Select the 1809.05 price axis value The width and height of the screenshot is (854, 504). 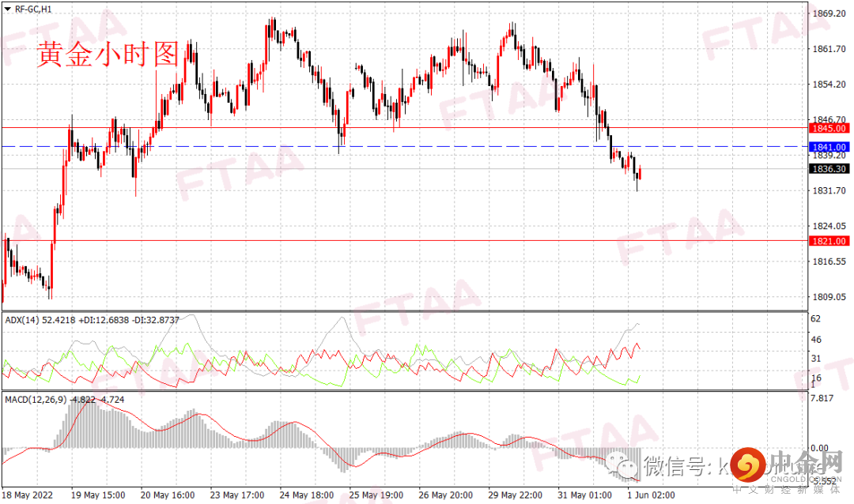[829, 296]
